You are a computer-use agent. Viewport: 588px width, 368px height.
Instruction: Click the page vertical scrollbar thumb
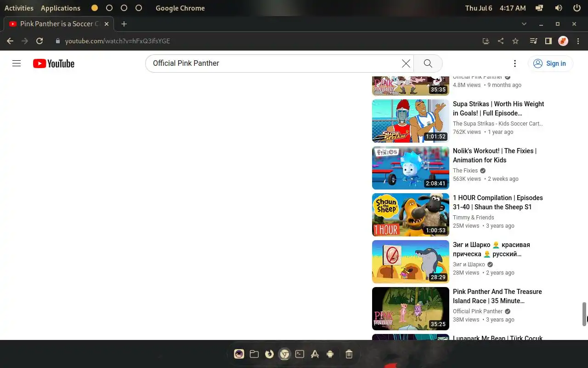pyautogui.click(x=584, y=314)
